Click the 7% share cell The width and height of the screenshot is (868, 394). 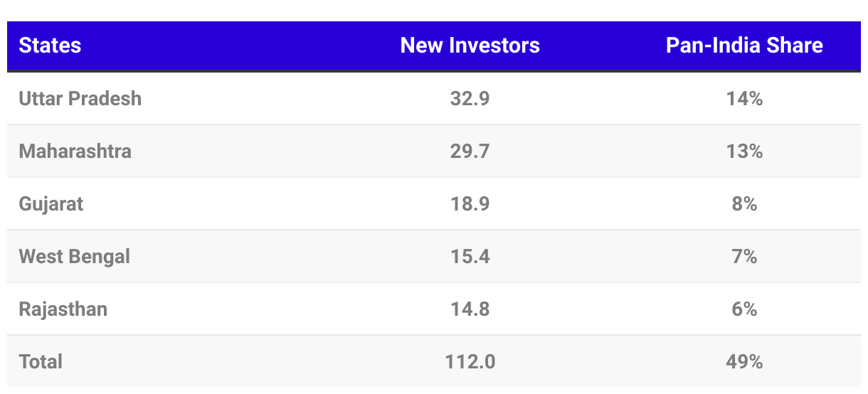[x=744, y=256]
